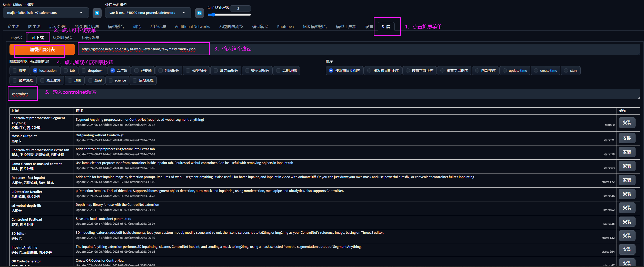The image size is (644, 267).
Task: Enable the dropdown tag checkbox
Action: tap(84, 70)
